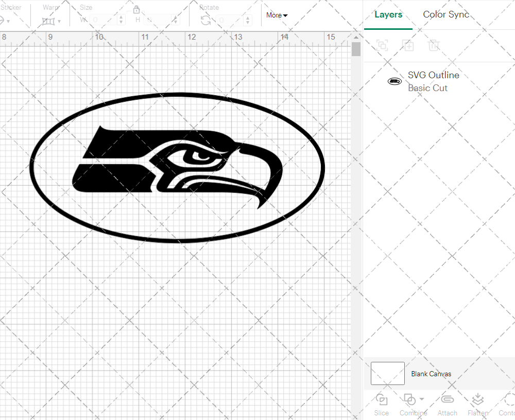Click the Blank Canvas white swatch
The height and width of the screenshot is (420, 515).
click(387, 373)
